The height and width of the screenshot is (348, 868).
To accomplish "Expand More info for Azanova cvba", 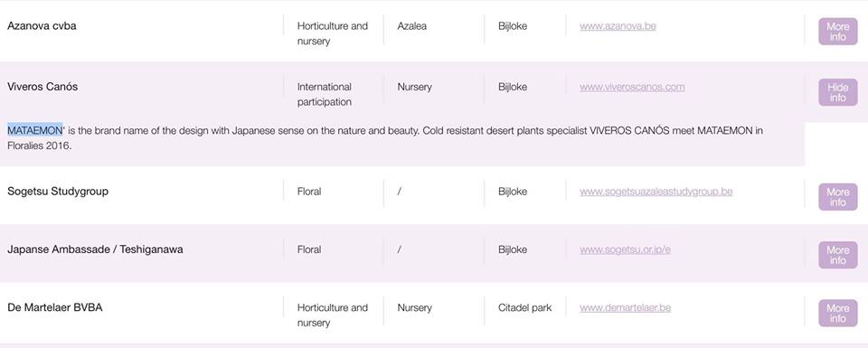I will click(x=837, y=32).
